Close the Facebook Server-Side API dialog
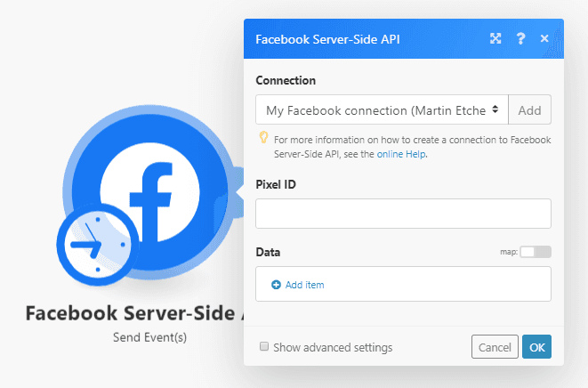Image resolution: width=588 pixels, height=388 pixels. pyautogui.click(x=544, y=39)
